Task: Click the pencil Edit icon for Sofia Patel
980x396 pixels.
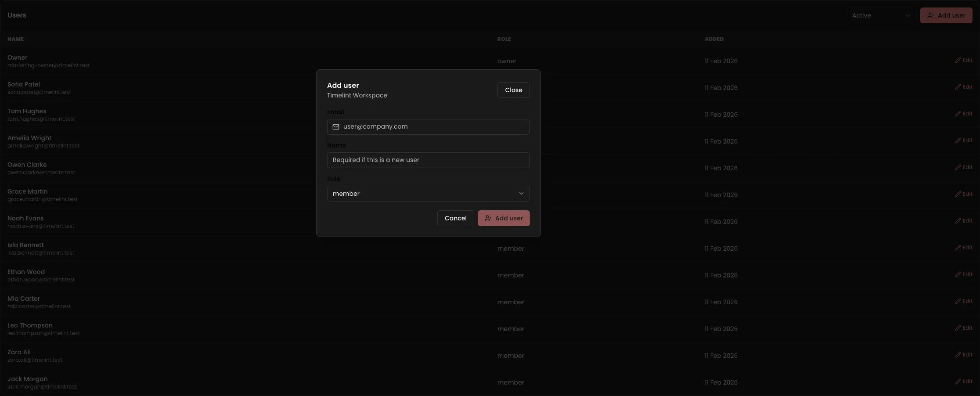Action: coord(958,87)
